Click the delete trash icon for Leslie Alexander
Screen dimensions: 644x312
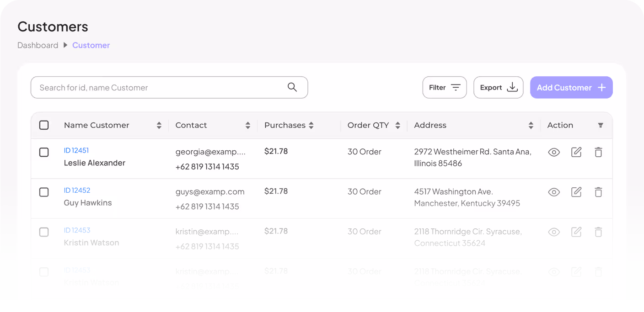pyautogui.click(x=598, y=152)
